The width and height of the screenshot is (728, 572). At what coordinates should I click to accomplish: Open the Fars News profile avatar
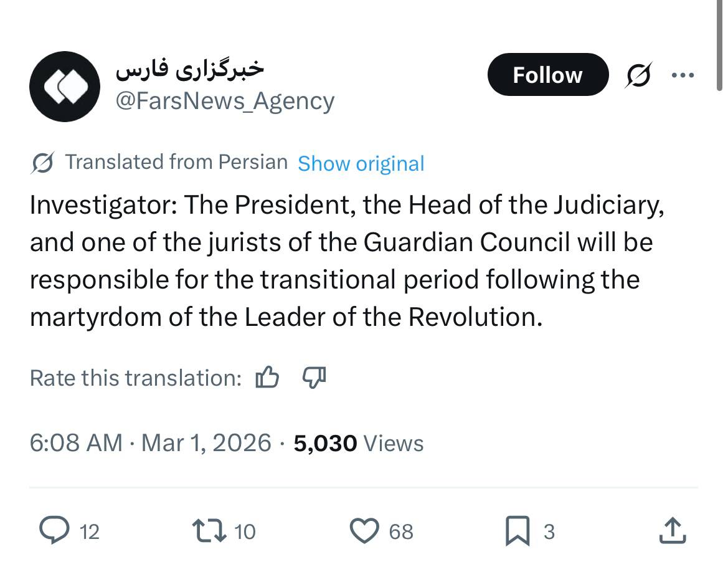(65, 87)
